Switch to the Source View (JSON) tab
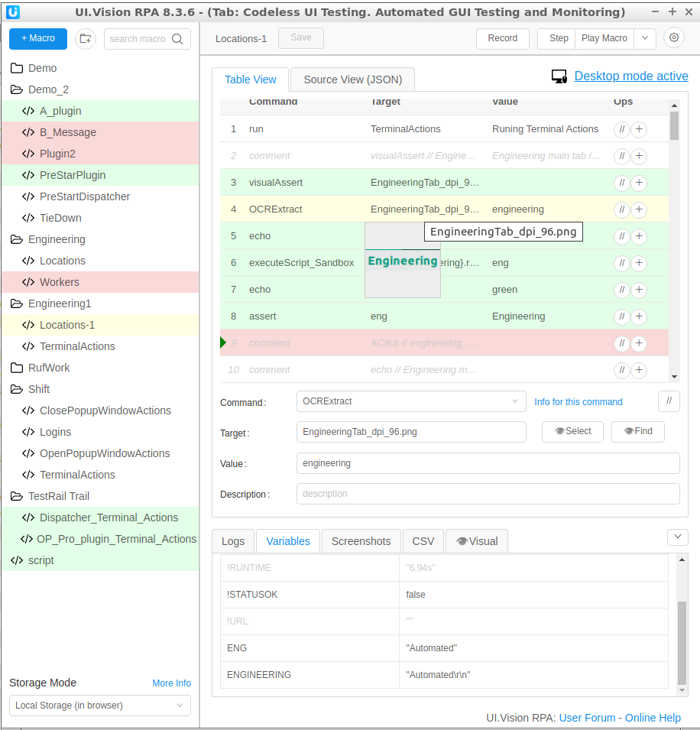Screen dimensions: 700x730 click(x=353, y=79)
